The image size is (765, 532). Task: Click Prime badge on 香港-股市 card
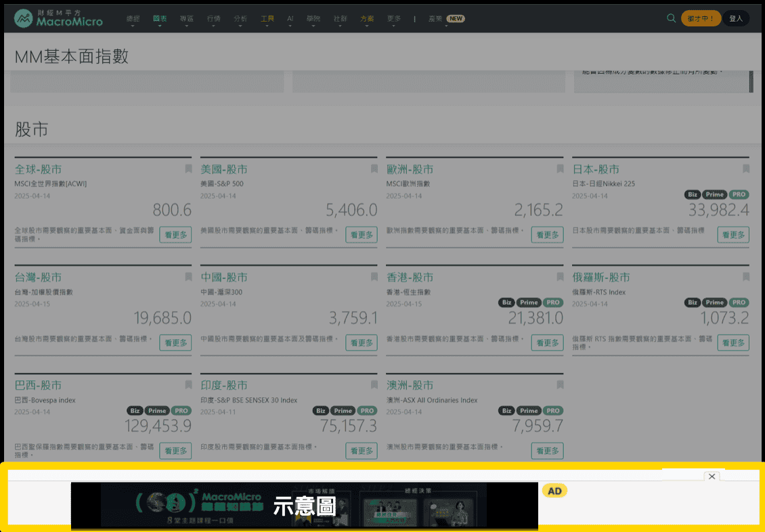tap(528, 303)
